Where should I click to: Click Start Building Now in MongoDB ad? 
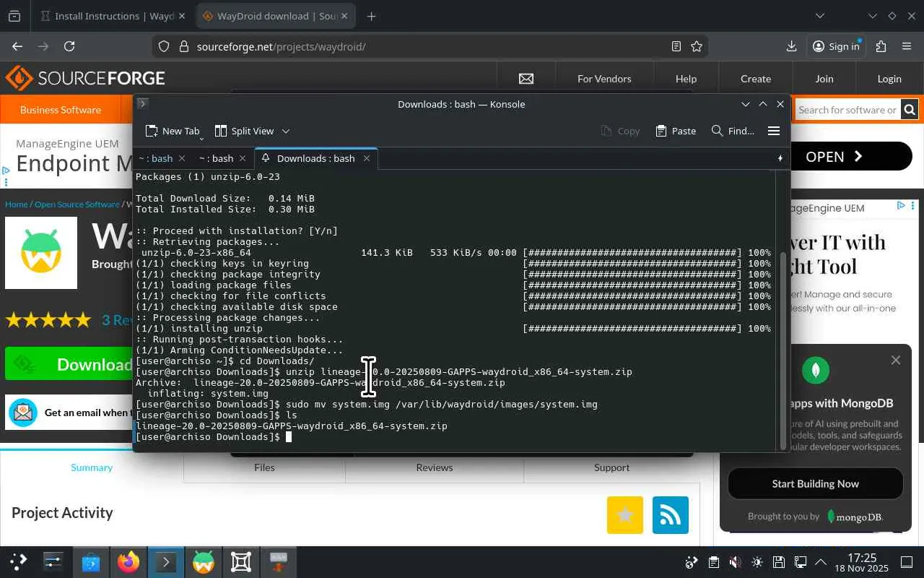(816, 484)
